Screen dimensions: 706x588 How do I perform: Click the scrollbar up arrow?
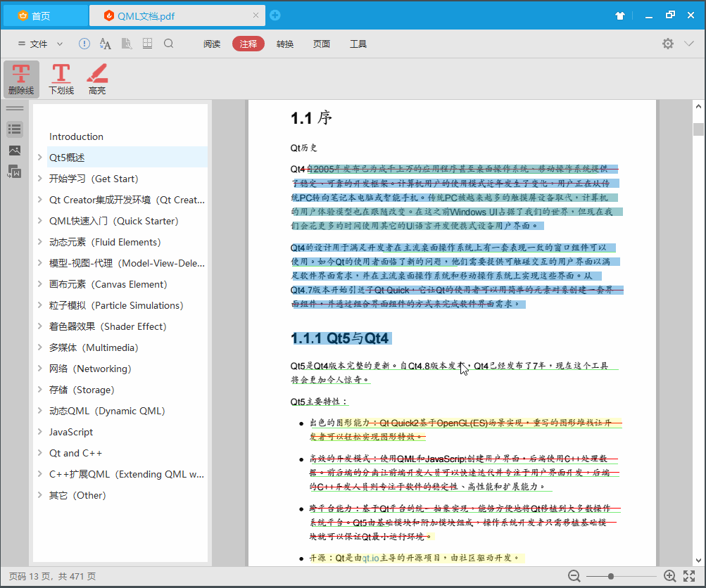click(x=698, y=107)
